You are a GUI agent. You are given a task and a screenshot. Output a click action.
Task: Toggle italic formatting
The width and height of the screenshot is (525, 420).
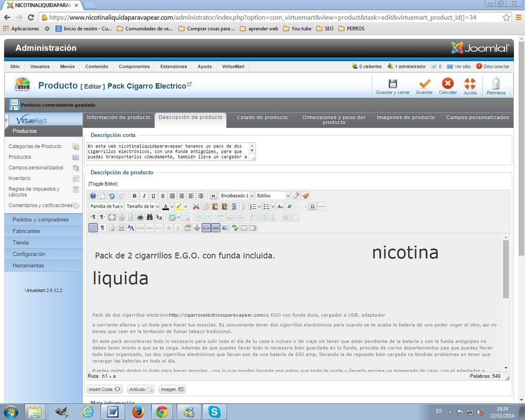click(x=144, y=196)
